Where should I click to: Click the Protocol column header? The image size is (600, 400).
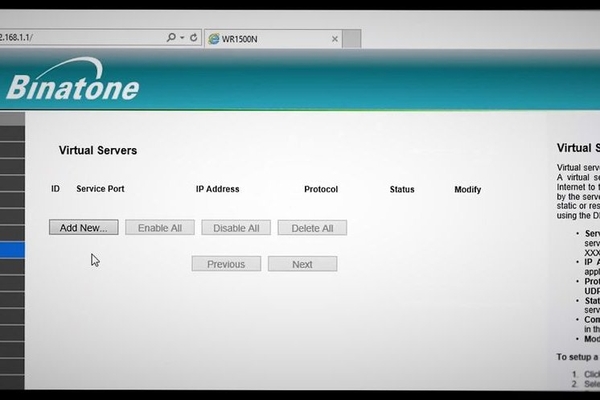(321, 189)
